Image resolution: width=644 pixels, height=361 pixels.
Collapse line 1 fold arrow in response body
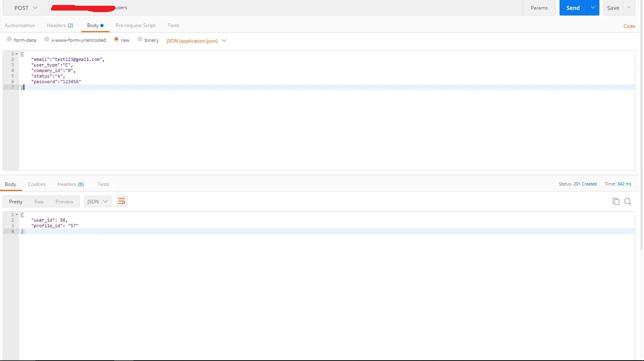point(17,215)
